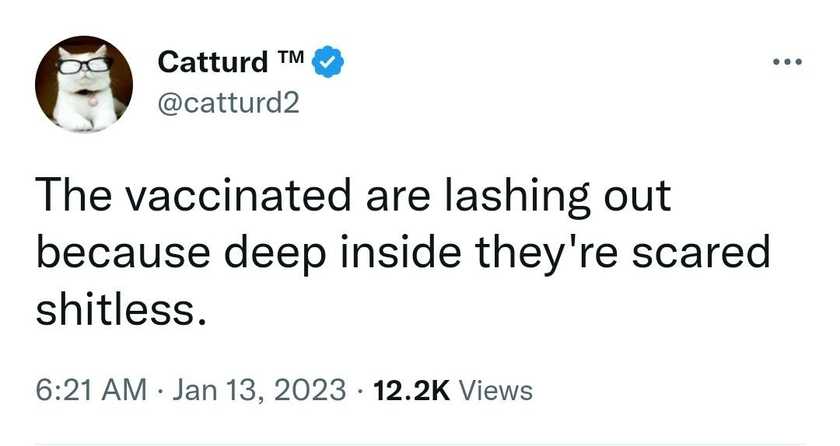This screenshot has width=840, height=446.
Task: Open the Catturd display name profile link
Action: pos(212,62)
